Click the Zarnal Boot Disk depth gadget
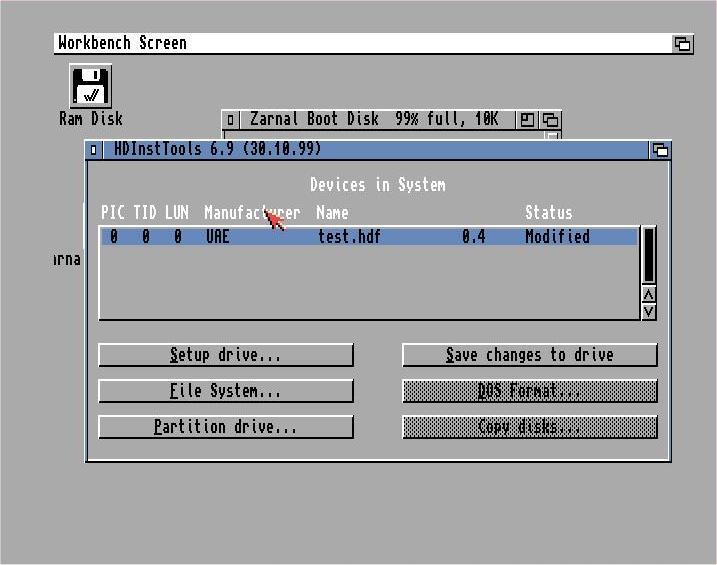717x565 pixels. pyautogui.click(x=550, y=120)
